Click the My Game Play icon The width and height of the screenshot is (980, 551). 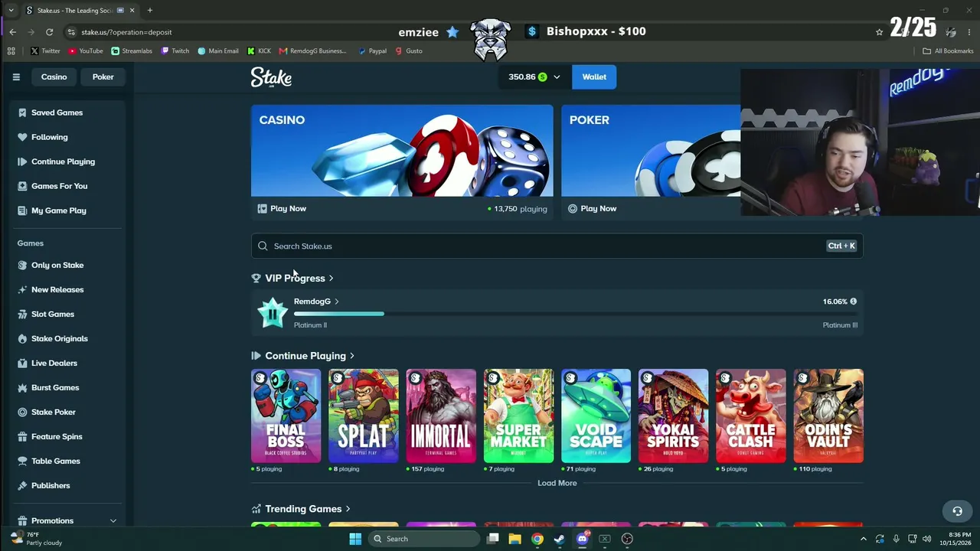(x=22, y=210)
